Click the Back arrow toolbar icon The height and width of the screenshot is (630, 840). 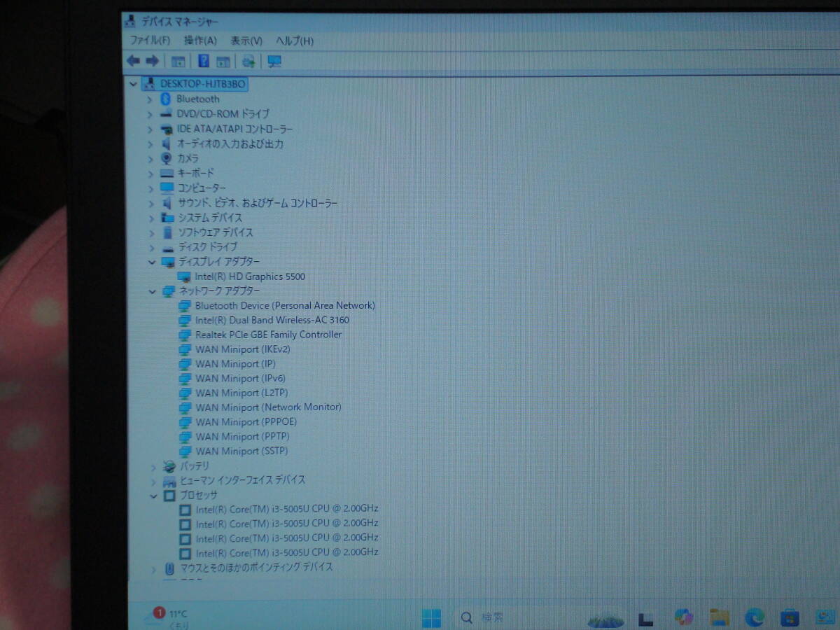[132, 61]
